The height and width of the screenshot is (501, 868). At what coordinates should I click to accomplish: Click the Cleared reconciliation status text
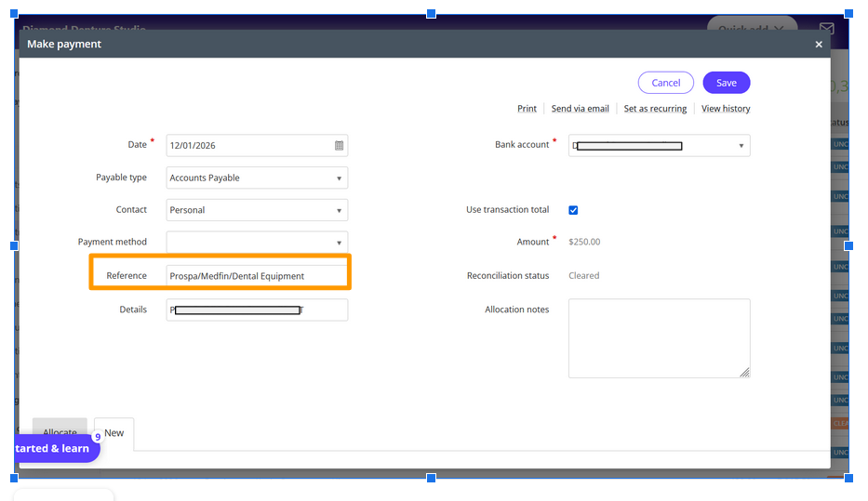pyautogui.click(x=583, y=275)
